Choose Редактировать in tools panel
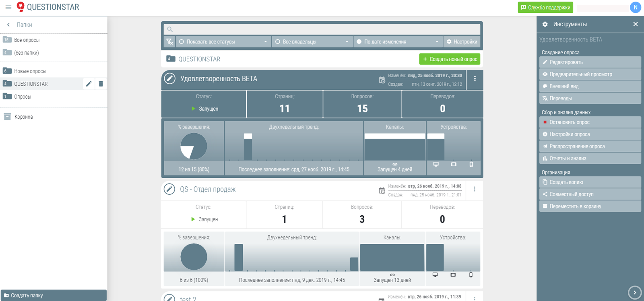The height and width of the screenshot is (301, 644). 590,62
